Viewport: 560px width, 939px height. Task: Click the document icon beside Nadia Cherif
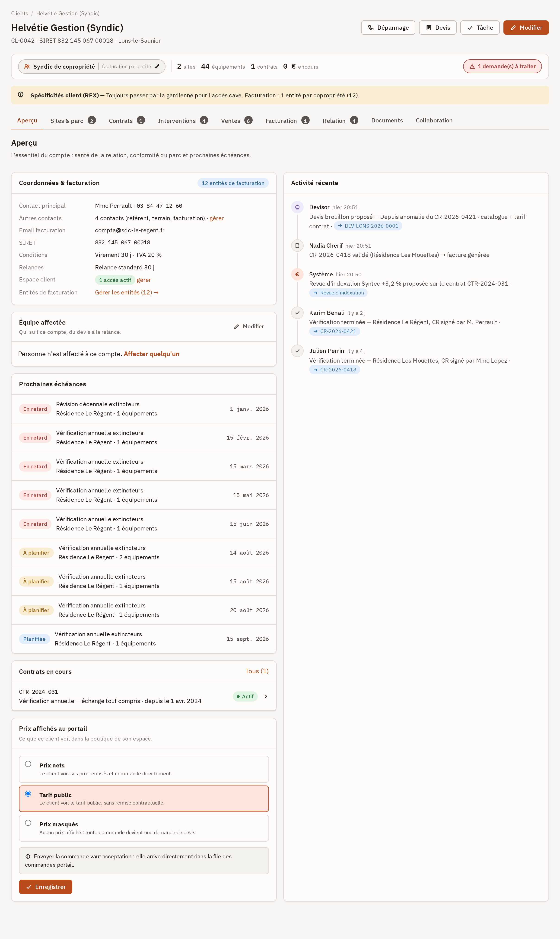(297, 245)
